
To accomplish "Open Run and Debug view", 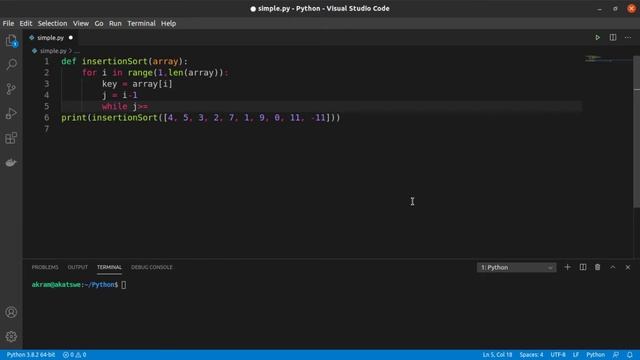I will [x=11, y=113].
